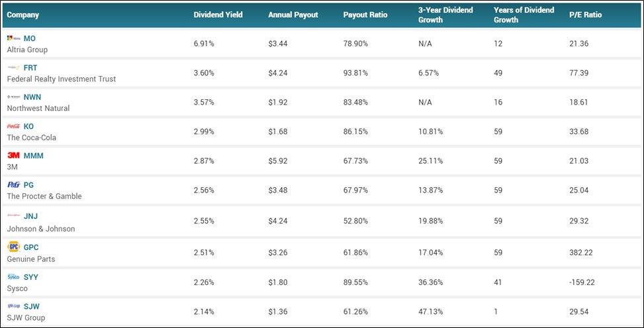Click the Altria logo icon beside MO

[13, 38]
